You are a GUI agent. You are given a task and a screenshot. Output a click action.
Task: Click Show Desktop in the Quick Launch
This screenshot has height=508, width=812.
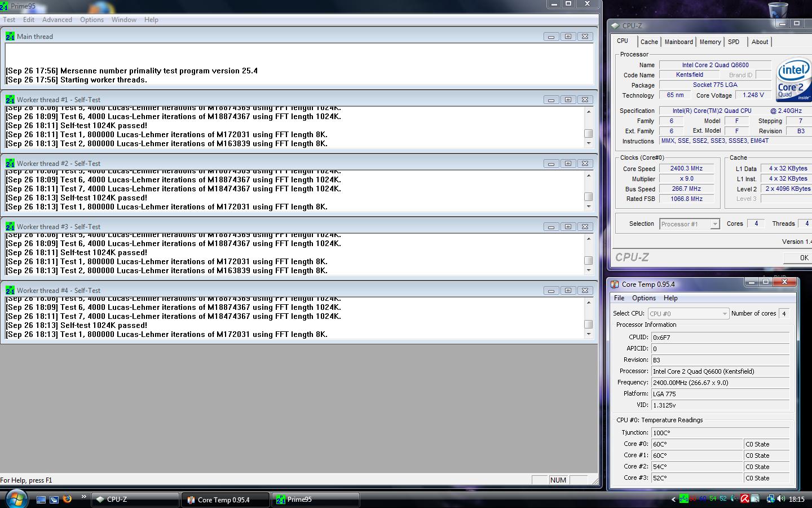[x=41, y=500]
